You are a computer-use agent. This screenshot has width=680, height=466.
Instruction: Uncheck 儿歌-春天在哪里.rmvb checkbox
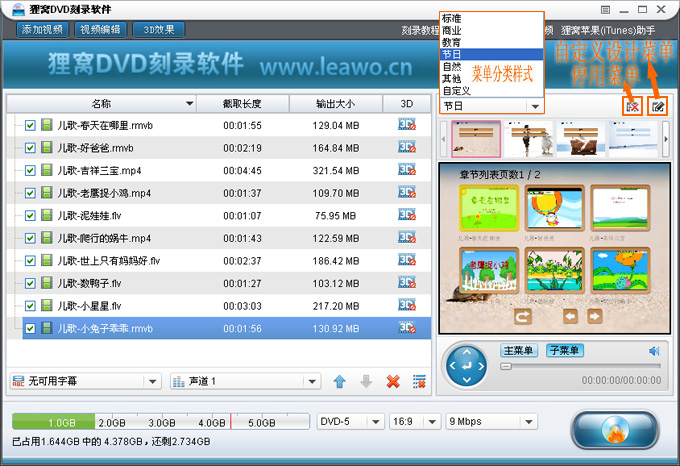[30, 126]
